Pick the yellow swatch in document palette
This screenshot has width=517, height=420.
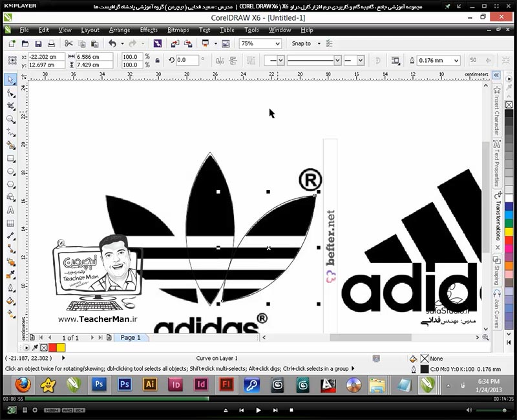point(61,348)
